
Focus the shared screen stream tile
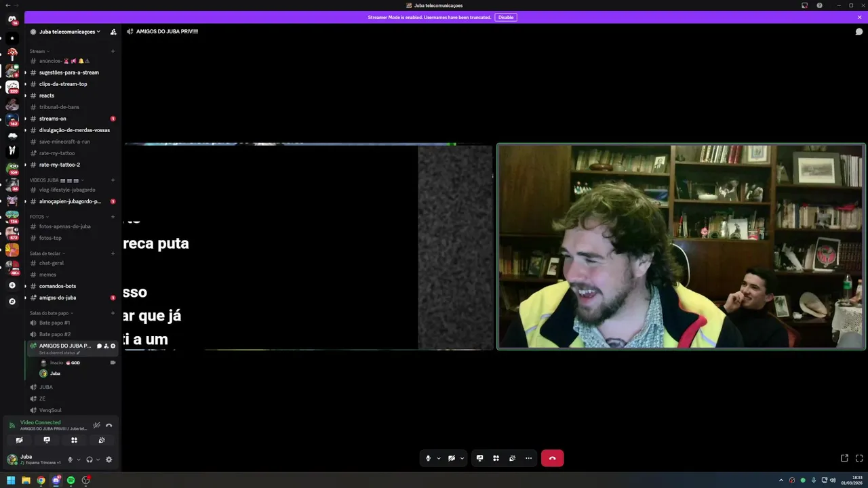pyautogui.click(x=309, y=247)
